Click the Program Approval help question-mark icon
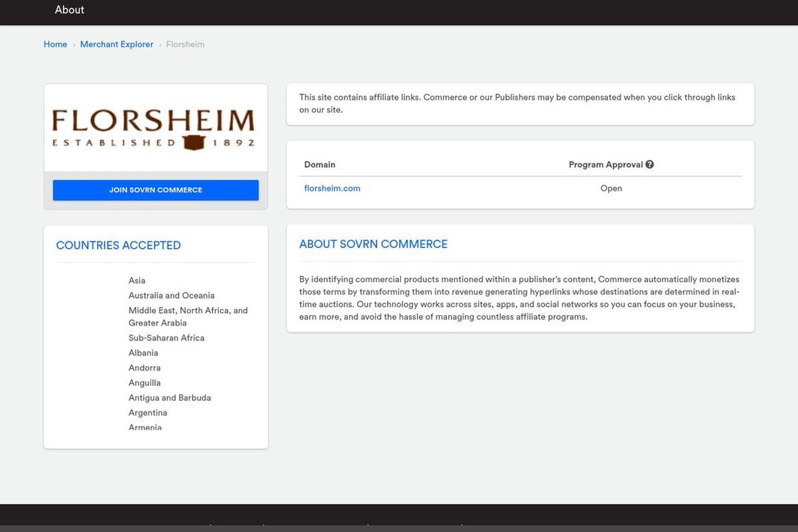The width and height of the screenshot is (798, 532). pos(649,165)
